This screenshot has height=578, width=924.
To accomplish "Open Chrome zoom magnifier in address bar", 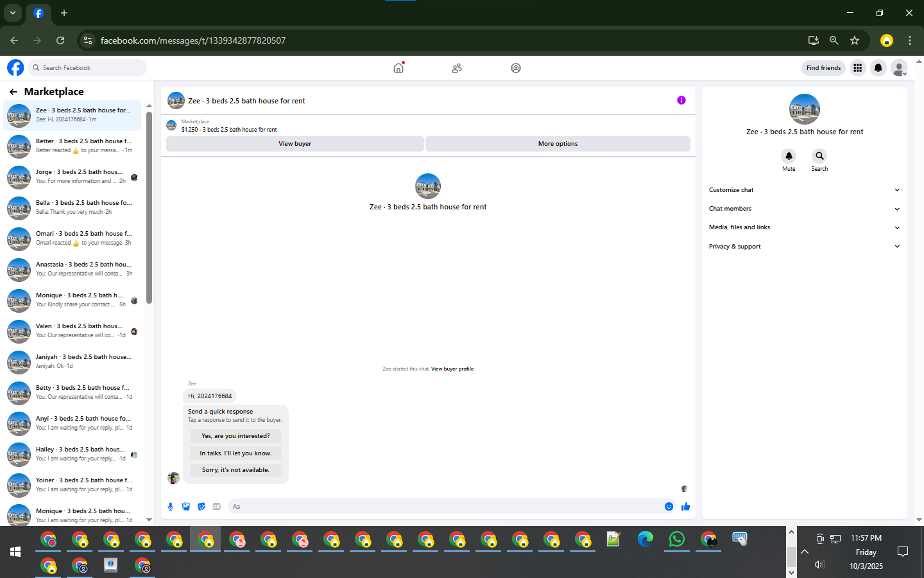I will (834, 40).
